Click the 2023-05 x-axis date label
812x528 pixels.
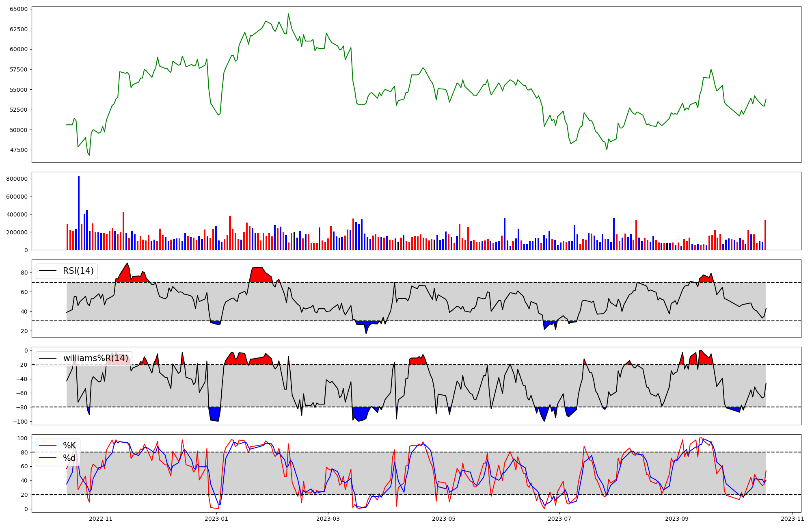444,519
